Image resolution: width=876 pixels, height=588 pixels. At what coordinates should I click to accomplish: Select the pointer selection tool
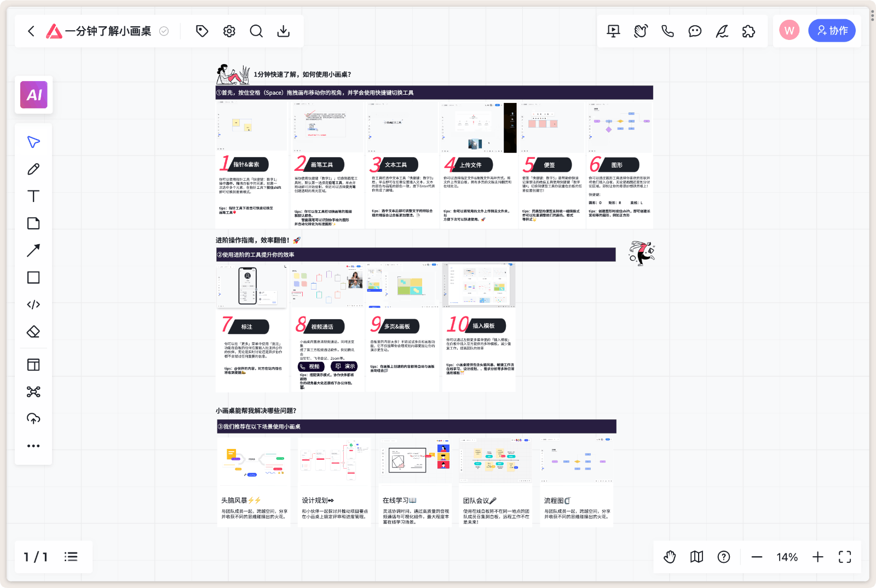click(x=33, y=142)
